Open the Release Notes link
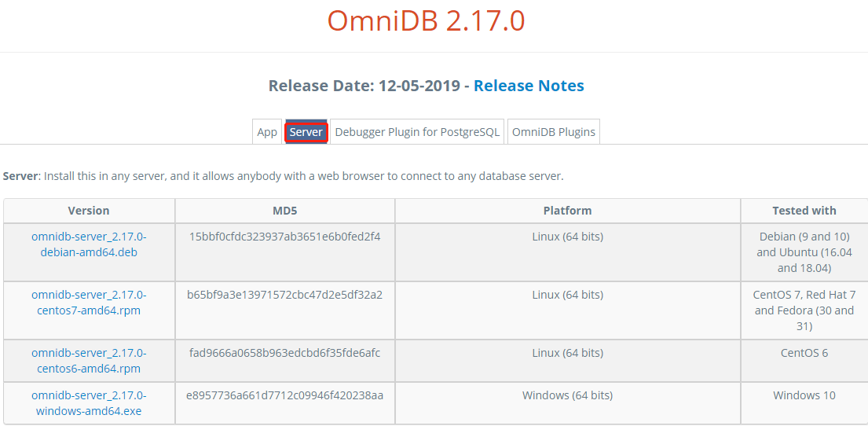The height and width of the screenshot is (426, 868). 529,86
